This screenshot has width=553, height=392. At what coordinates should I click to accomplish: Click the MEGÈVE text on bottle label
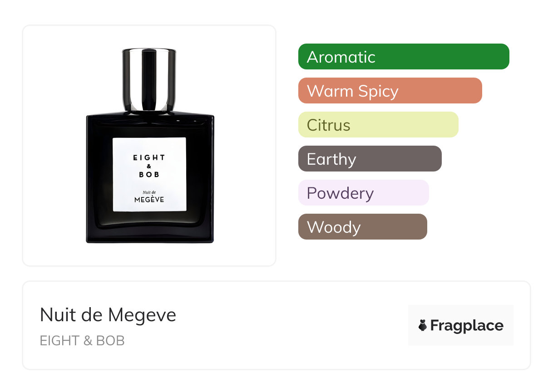(x=149, y=199)
